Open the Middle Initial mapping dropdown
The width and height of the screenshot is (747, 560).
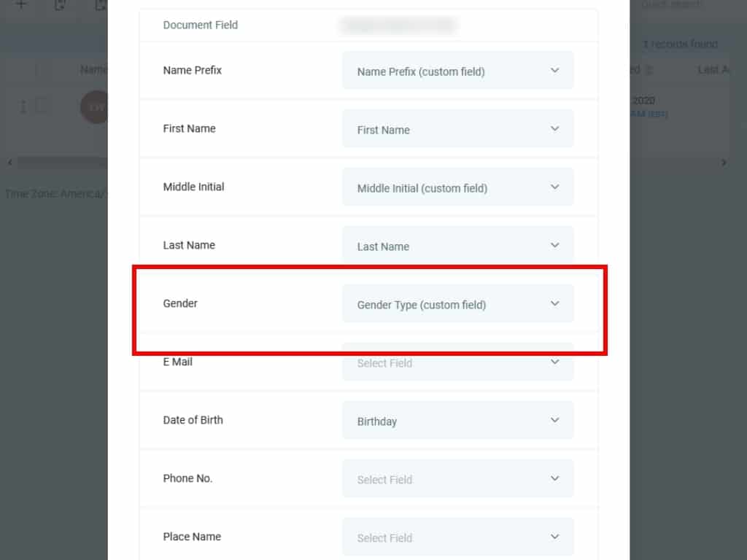(x=457, y=187)
